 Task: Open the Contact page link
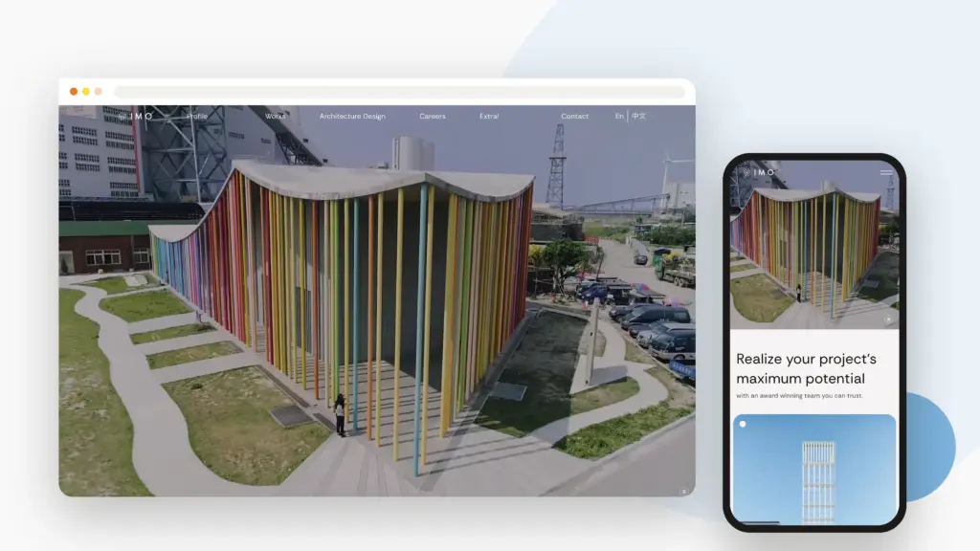click(574, 116)
